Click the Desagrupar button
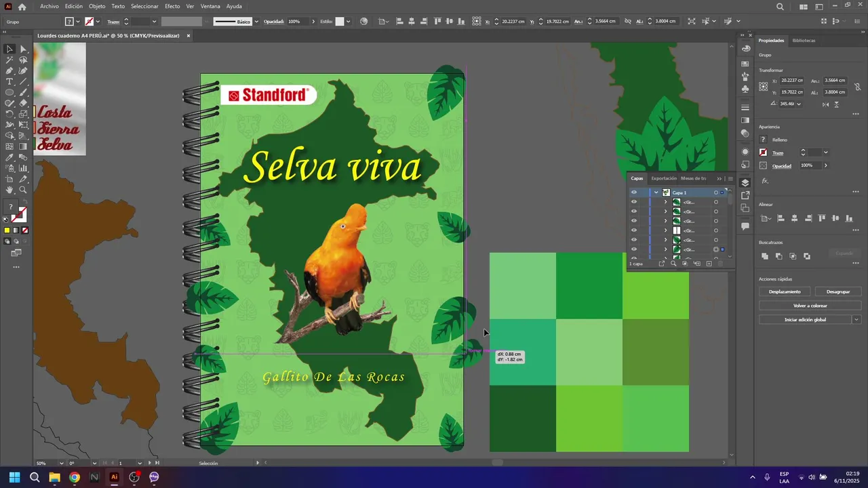868x488 pixels. pyautogui.click(x=838, y=291)
